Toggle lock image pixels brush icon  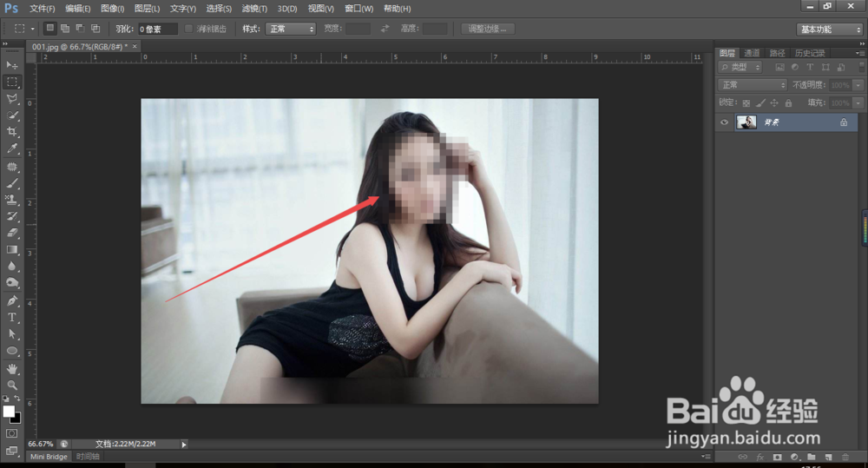760,103
